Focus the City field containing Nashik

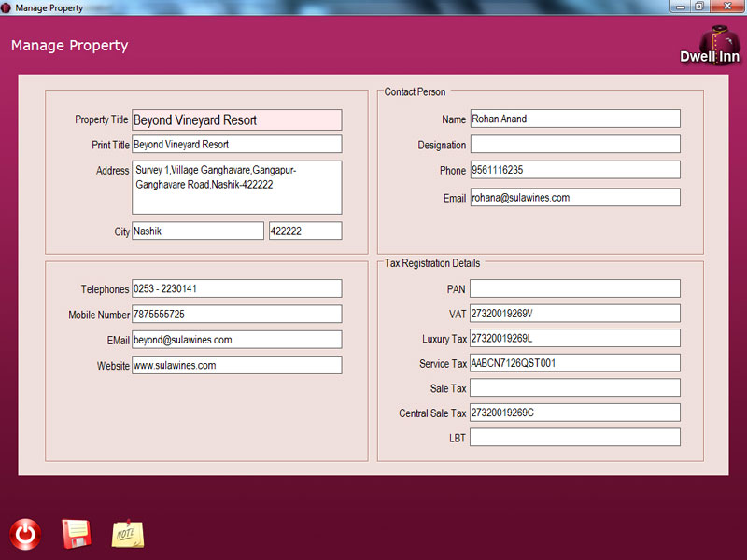click(197, 231)
